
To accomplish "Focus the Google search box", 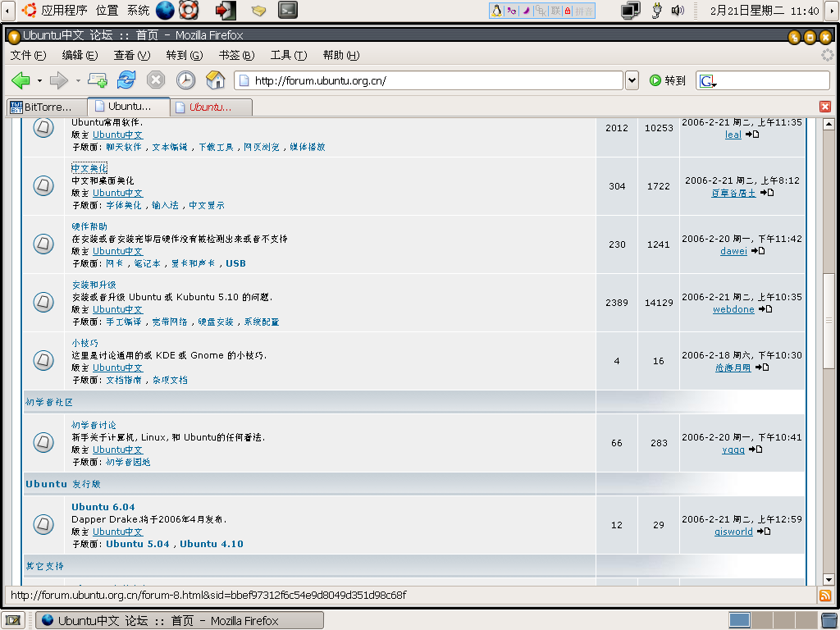I will pyautogui.click(x=763, y=80).
